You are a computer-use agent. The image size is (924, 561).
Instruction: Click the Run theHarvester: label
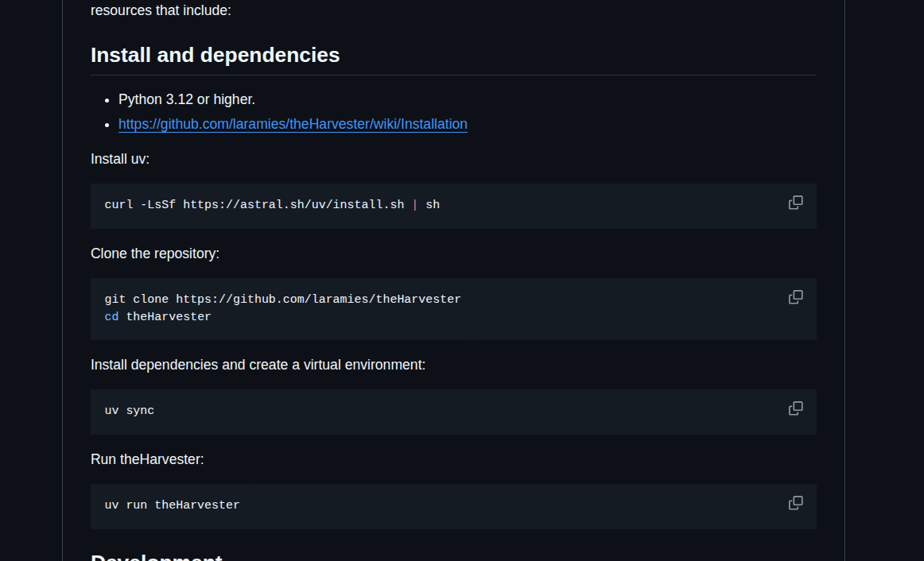coord(147,459)
